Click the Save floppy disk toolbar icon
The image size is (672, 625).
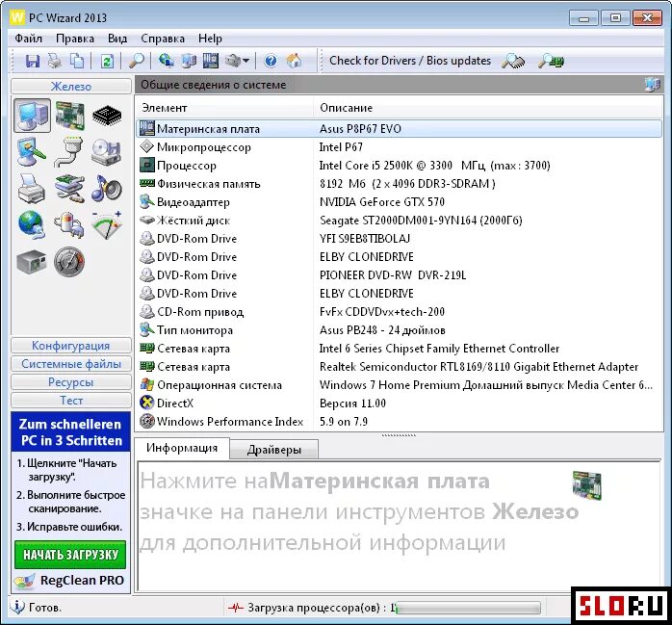click(x=33, y=61)
